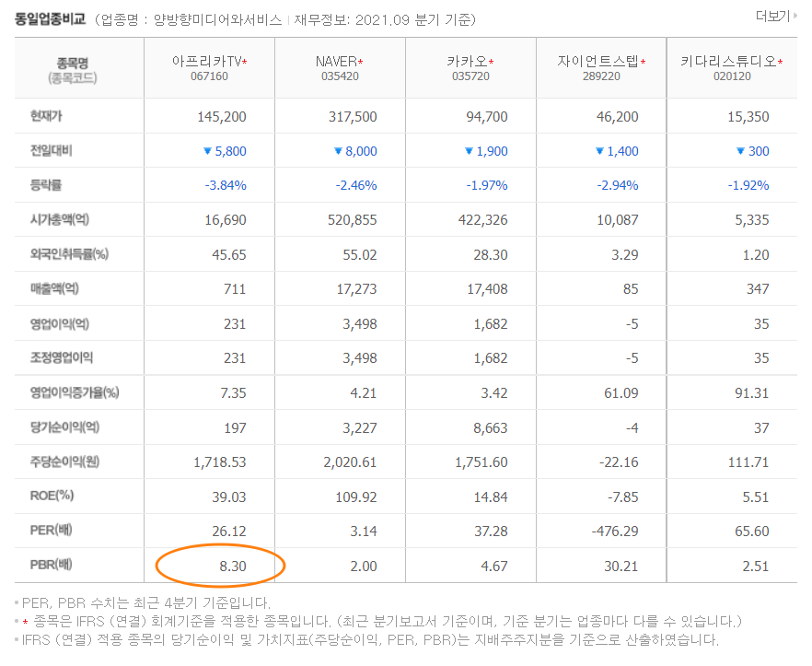Open the 키다리스튜디오 stock link
The height and width of the screenshot is (666, 812).
(x=728, y=61)
